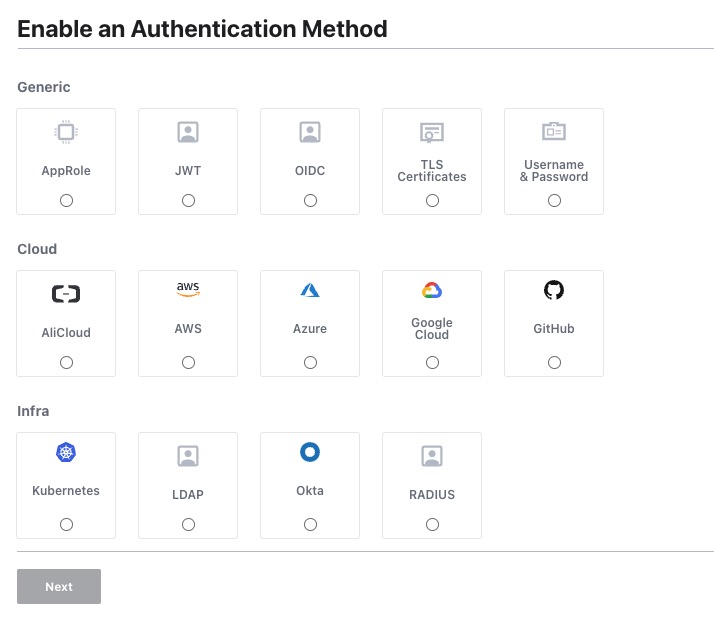The height and width of the screenshot is (635, 714).
Task: Click the RADIUS label text
Action: pyautogui.click(x=432, y=495)
